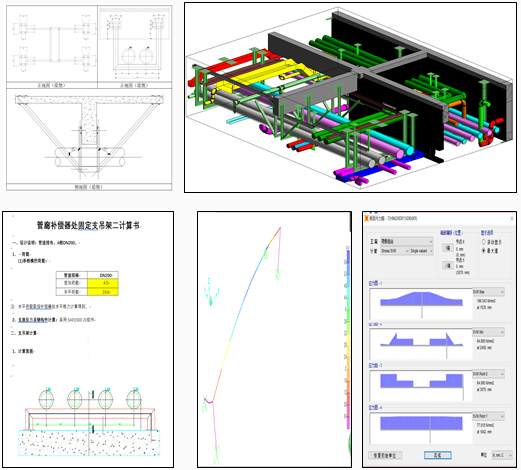Screen dimensions: 521x470
Task: Open the SVM Point 0 dropdown for diagram 3
Action: tap(488, 374)
